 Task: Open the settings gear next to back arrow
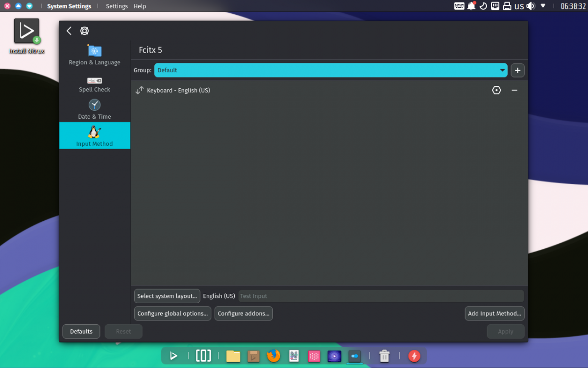tap(84, 30)
